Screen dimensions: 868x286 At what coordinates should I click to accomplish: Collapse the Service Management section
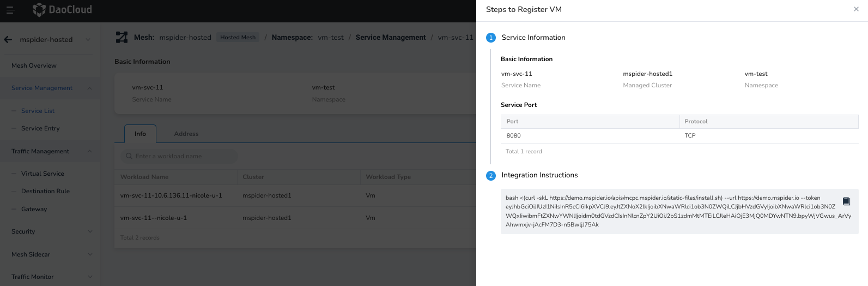pyautogui.click(x=89, y=88)
